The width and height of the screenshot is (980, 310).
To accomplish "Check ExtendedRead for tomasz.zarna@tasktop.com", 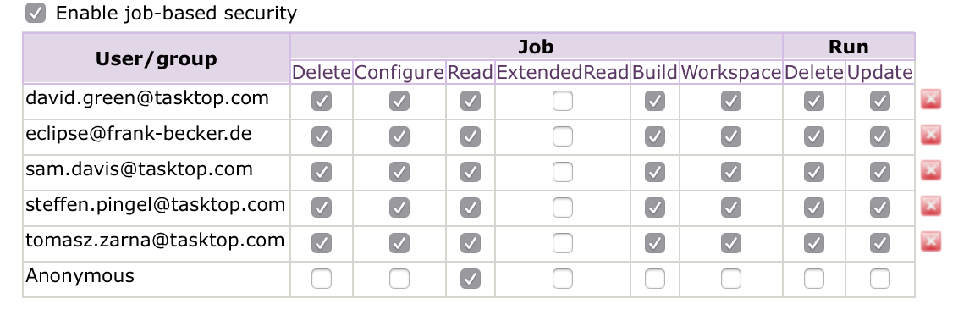I will coord(563,243).
